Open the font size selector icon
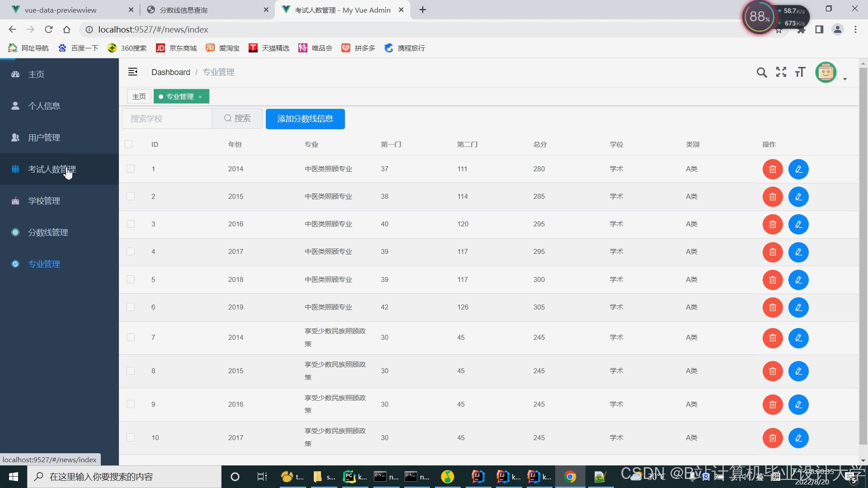 800,72
